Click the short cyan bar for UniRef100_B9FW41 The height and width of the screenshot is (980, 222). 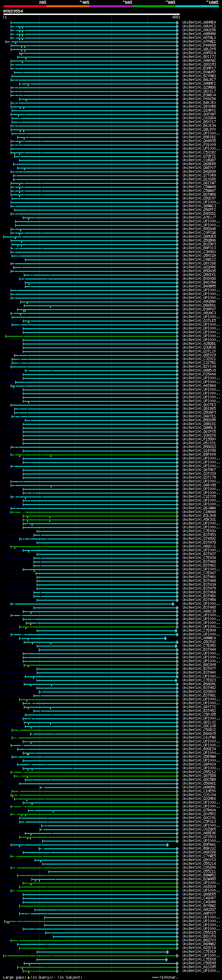point(89,844)
